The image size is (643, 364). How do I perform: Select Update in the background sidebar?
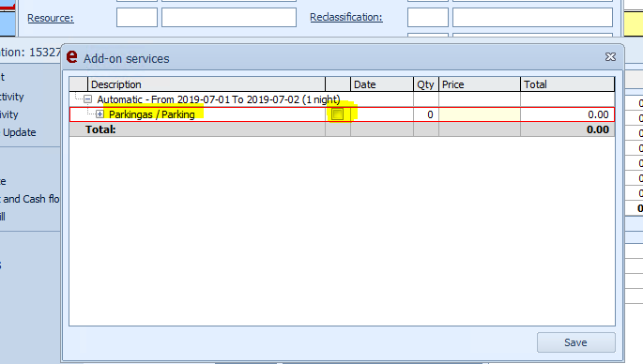(20, 132)
